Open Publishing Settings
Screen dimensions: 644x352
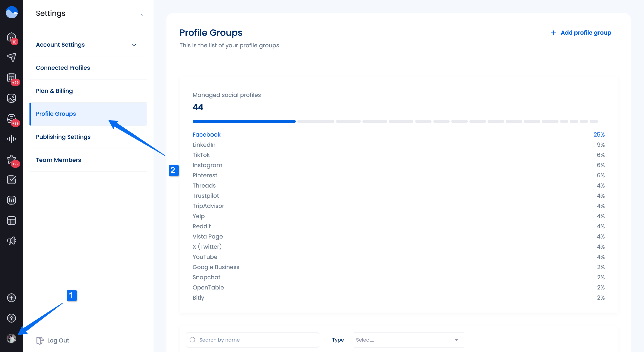pyautogui.click(x=88, y=137)
